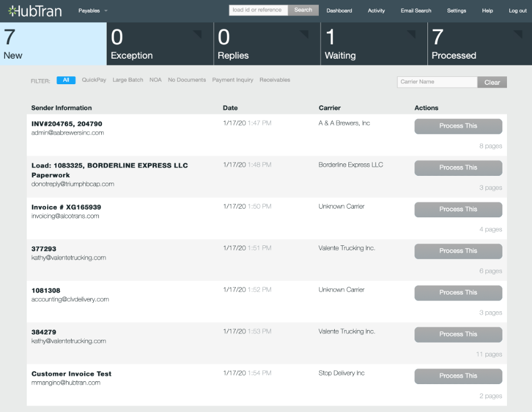This screenshot has height=412, width=532.
Task: Open Email Search
Action: 416,11
